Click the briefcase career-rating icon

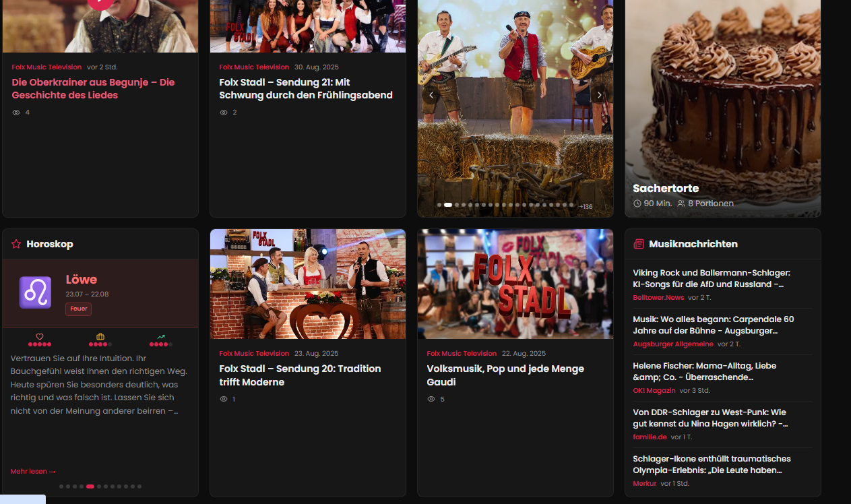100,336
